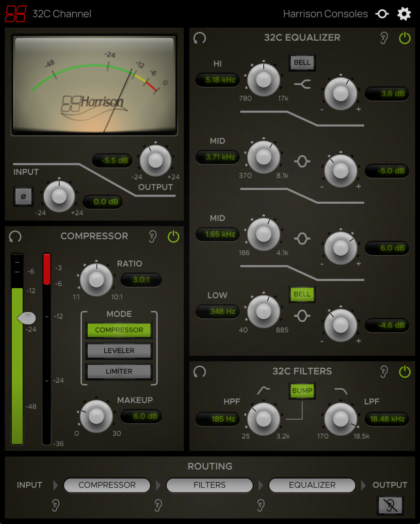Select COMPRESSOR mode
The width and height of the screenshot is (420, 524).
(x=119, y=330)
